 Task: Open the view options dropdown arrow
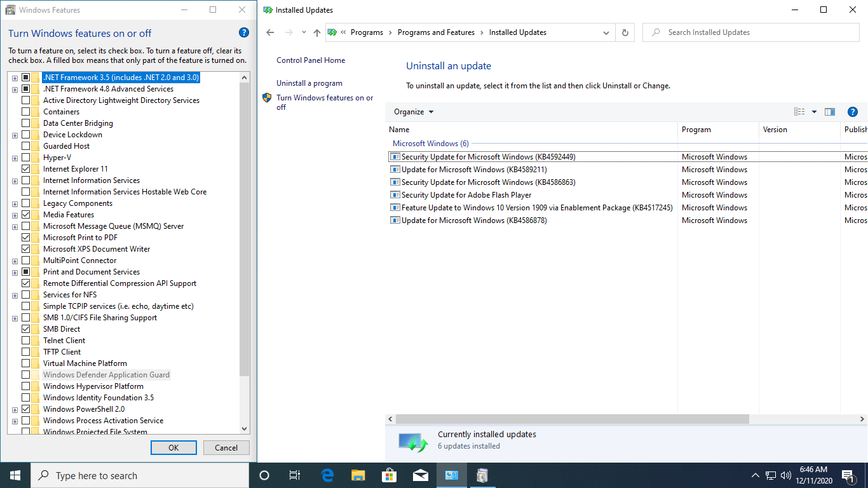(x=814, y=112)
